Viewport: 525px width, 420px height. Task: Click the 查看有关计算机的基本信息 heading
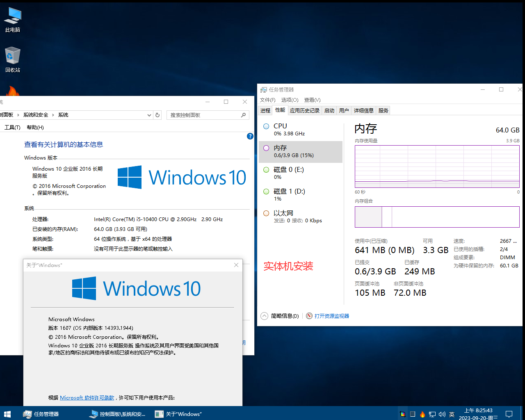pos(64,144)
